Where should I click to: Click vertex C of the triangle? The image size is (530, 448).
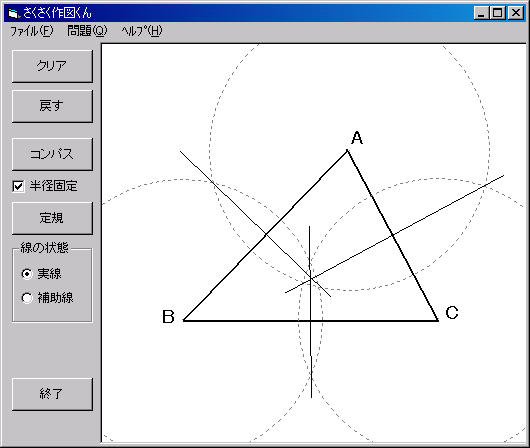pos(438,320)
